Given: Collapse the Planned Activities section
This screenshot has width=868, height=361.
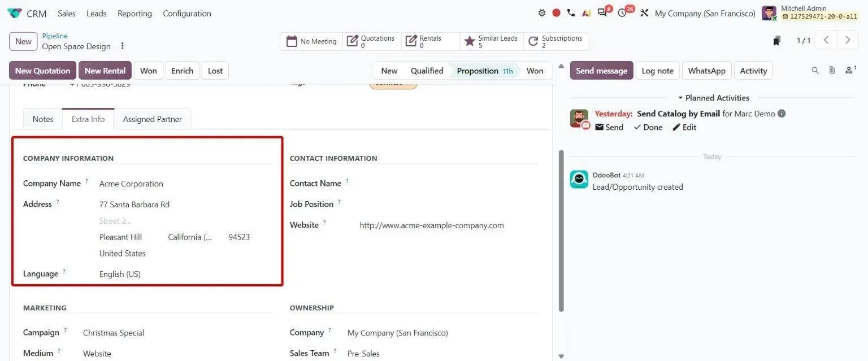Looking at the screenshot, I should (x=713, y=98).
